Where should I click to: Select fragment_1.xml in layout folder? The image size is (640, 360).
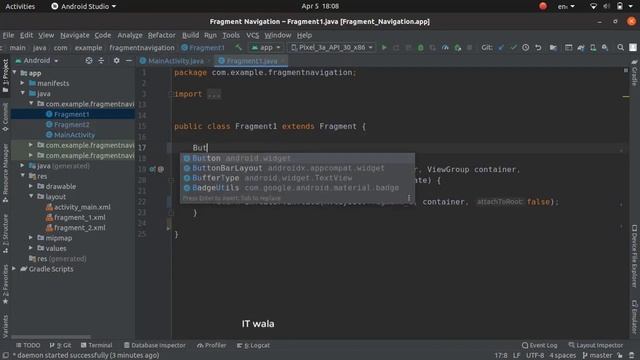click(x=80, y=217)
